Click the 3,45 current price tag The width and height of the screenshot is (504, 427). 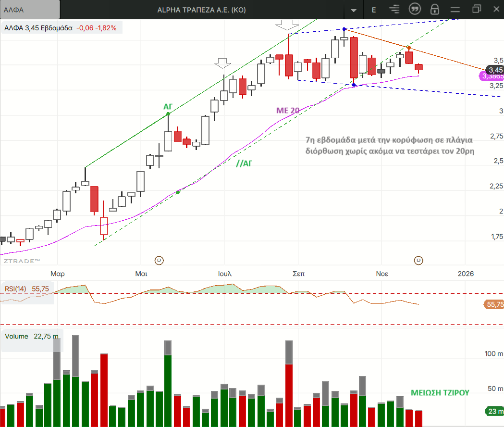(494, 70)
